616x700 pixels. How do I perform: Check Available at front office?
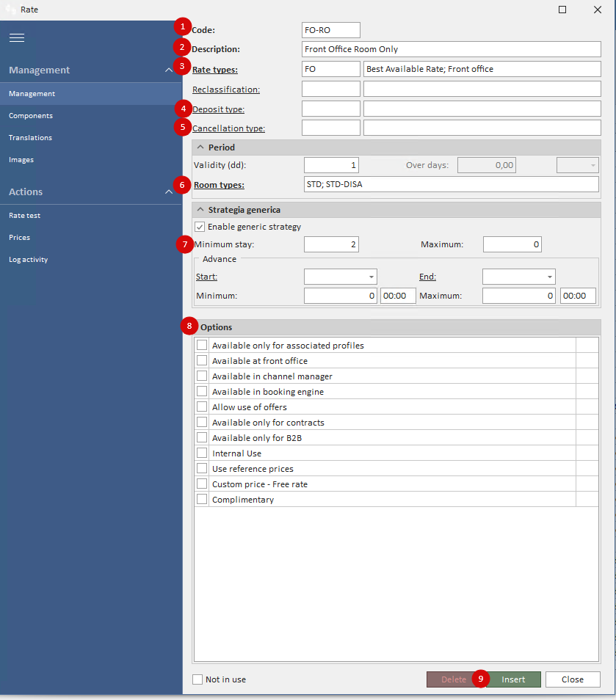click(202, 361)
